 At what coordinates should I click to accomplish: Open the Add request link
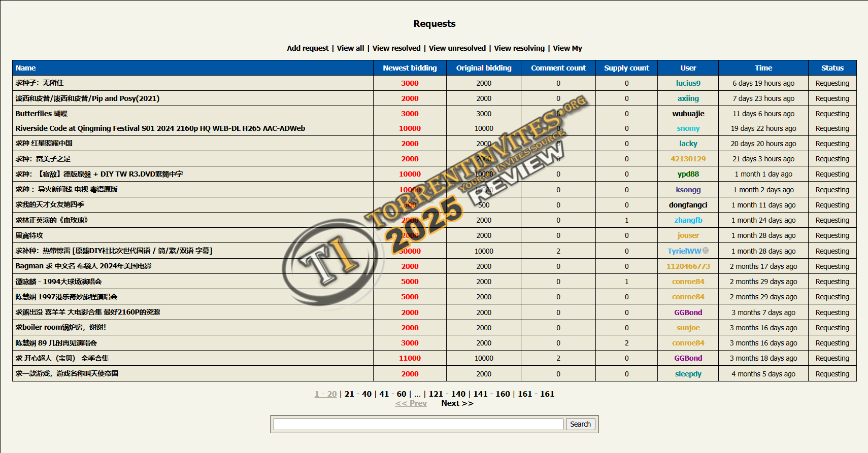(308, 48)
